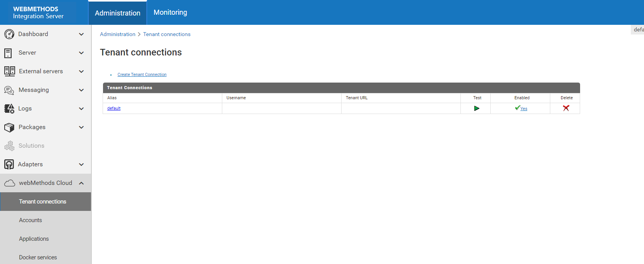Viewport: 644px width, 264px height.
Task: Click Administration in the breadcrumb
Action: coord(118,34)
